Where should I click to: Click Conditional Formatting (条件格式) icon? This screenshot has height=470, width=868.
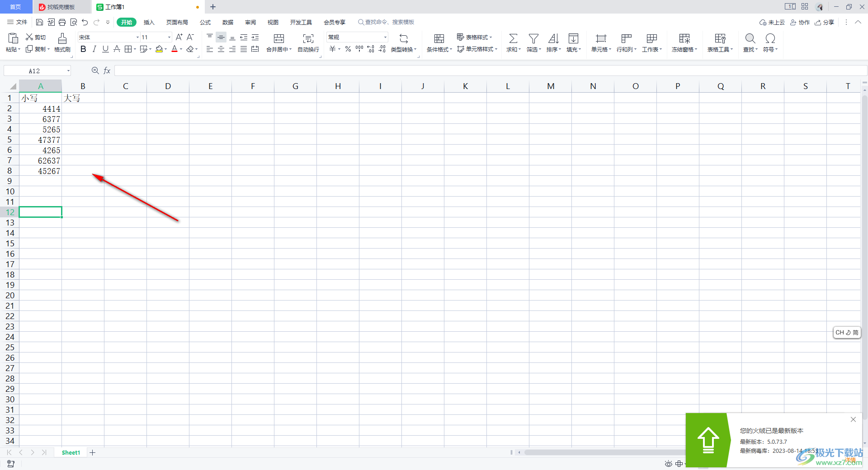(x=439, y=38)
